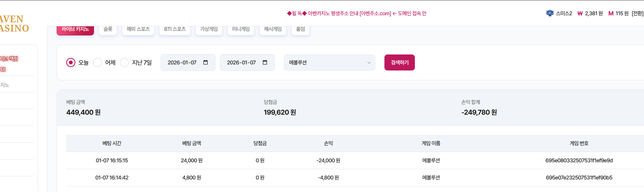
Task: Open the 아벤카지노 평생주소 안내 notice
Action: coord(357,13)
